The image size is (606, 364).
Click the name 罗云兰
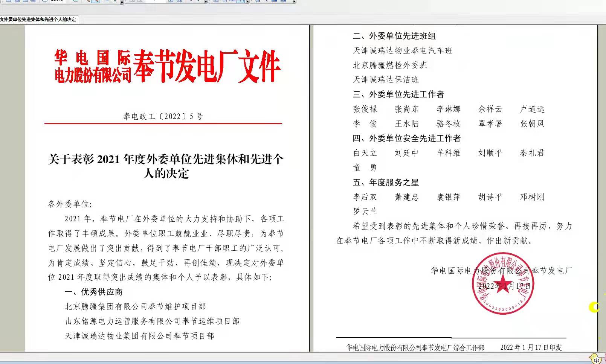pyautogui.click(x=365, y=211)
